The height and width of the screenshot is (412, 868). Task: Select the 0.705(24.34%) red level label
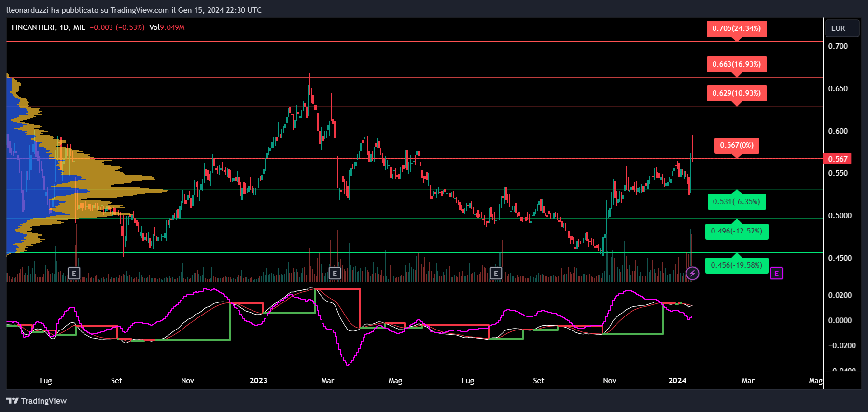click(x=737, y=29)
